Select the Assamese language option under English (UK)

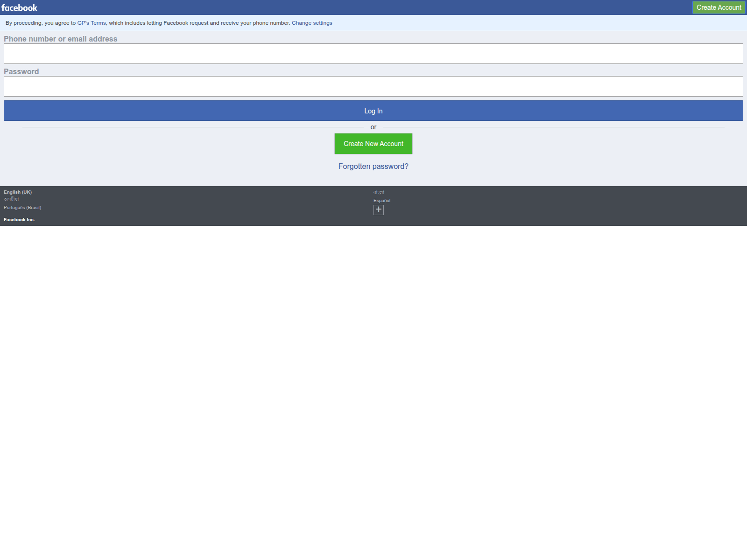pyautogui.click(x=11, y=200)
